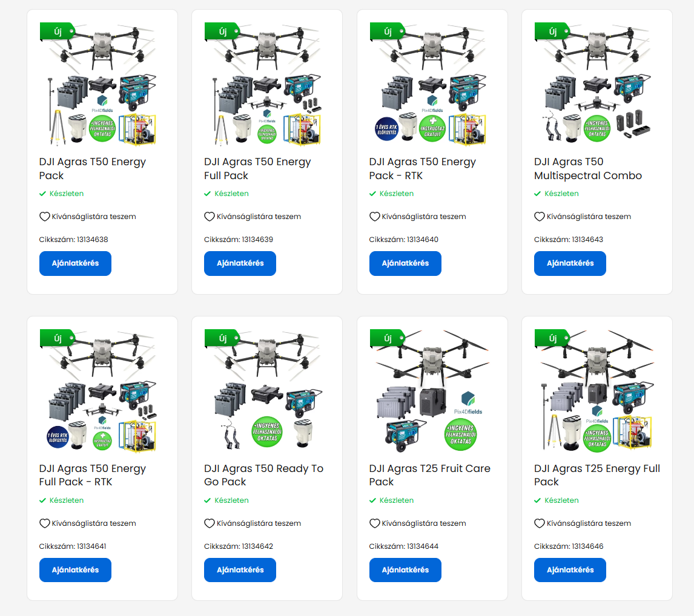Viewport: 694px width, 616px height.
Task: Open DJI Agras T50 Energy Full Pack - RTK title
Action: [x=93, y=475]
